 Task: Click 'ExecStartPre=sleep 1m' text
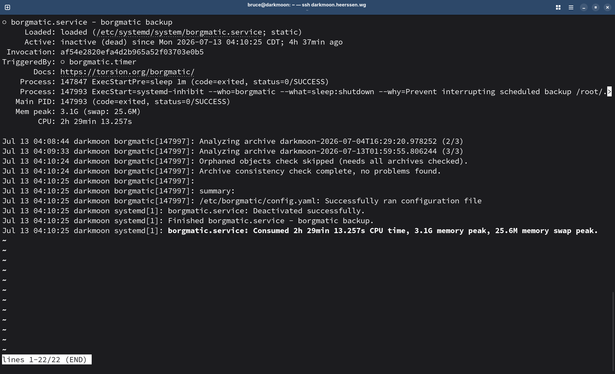pyautogui.click(x=138, y=82)
